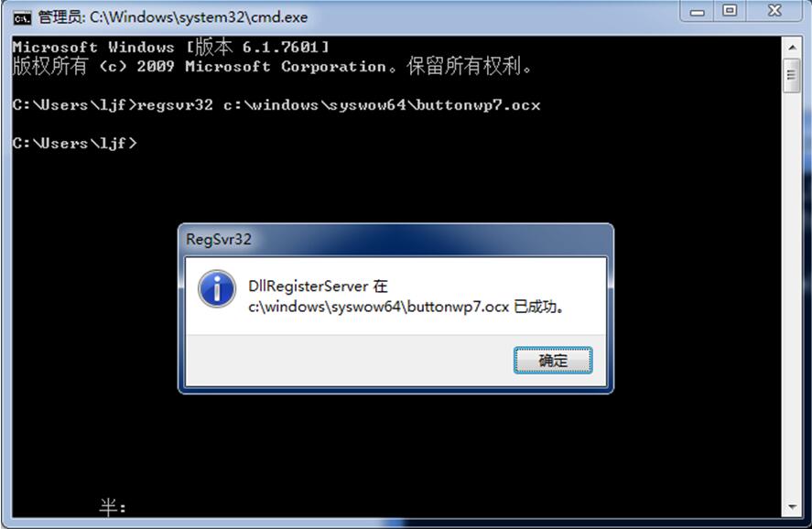Click the console scrollbar up arrow
Viewport: 812px width, 529px height.
792,47
